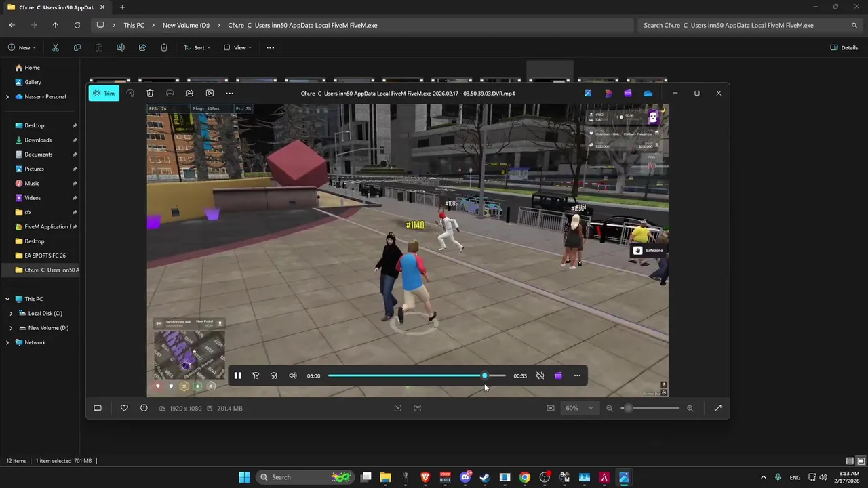Click 'This PC' in address breadcrumb

coord(134,25)
